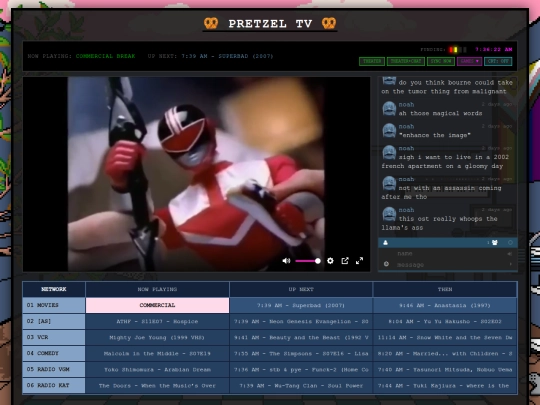Click the online users count icon
The height and width of the screenshot is (405, 540).
coord(495,243)
